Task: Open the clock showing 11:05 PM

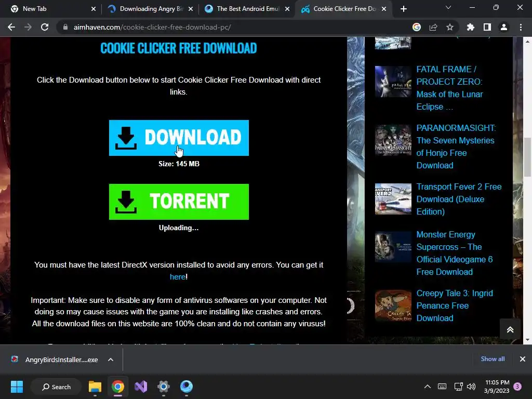Action: pos(497,387)
